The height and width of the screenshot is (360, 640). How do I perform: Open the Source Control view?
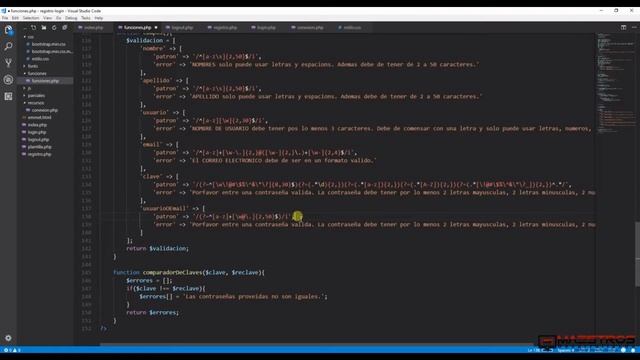tap(8, 63)
